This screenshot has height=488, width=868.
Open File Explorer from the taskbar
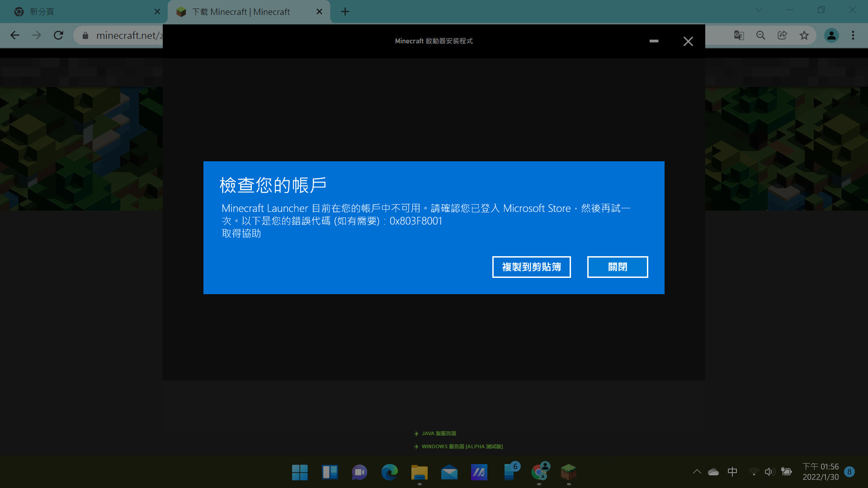(420, 472)
